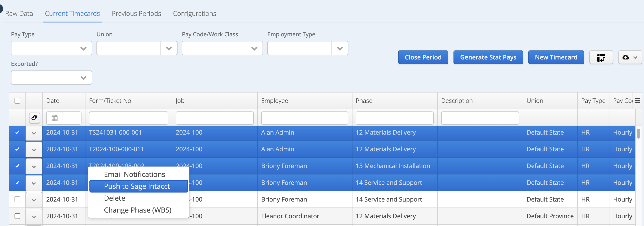This screenshot has height=226, width=644.
Task: Click the column layout reset icon button
Action: click(601, 57)
